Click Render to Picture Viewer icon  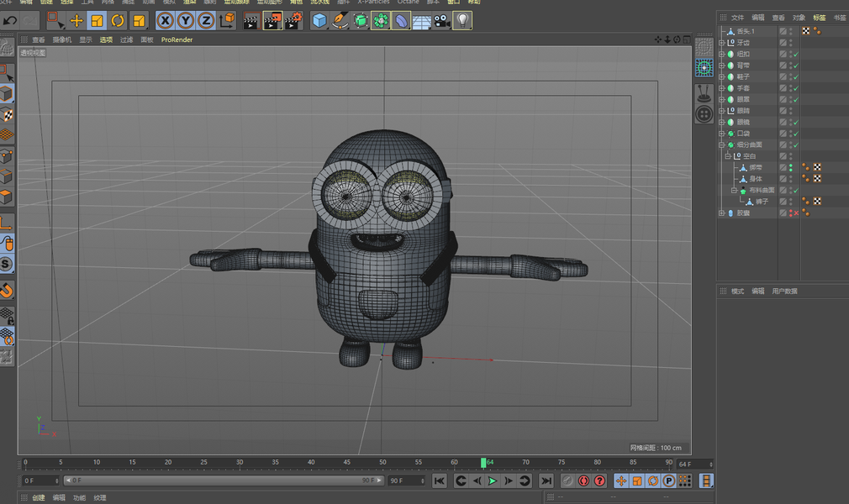coord(272,21)
